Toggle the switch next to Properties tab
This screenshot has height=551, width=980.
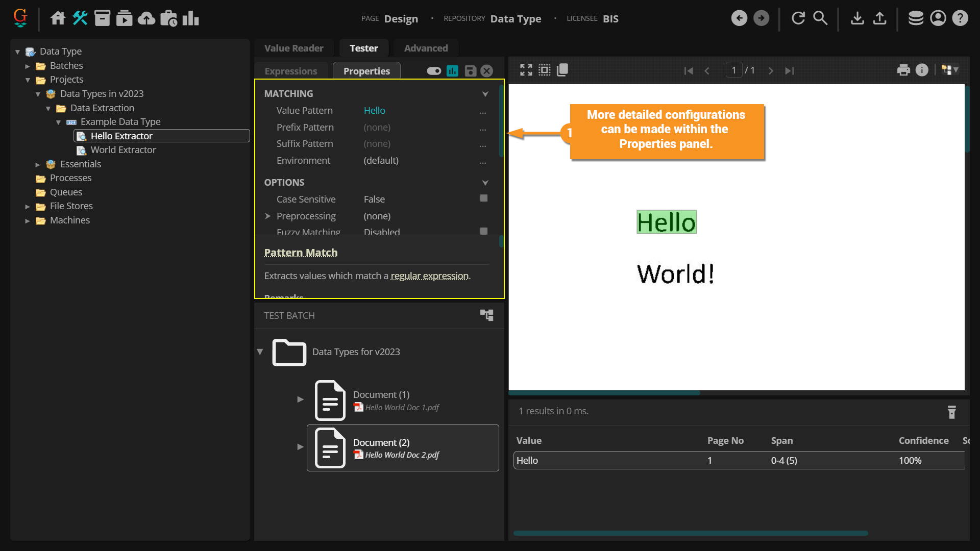434,71
